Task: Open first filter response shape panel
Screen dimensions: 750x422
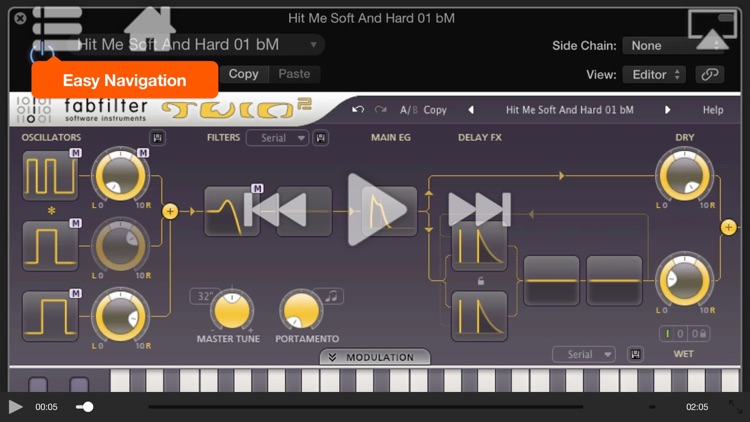Action: coord(232,211)
